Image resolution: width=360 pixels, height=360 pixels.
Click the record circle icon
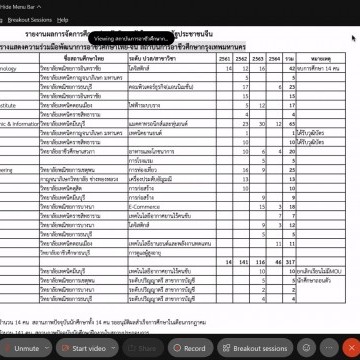[177, 348]
